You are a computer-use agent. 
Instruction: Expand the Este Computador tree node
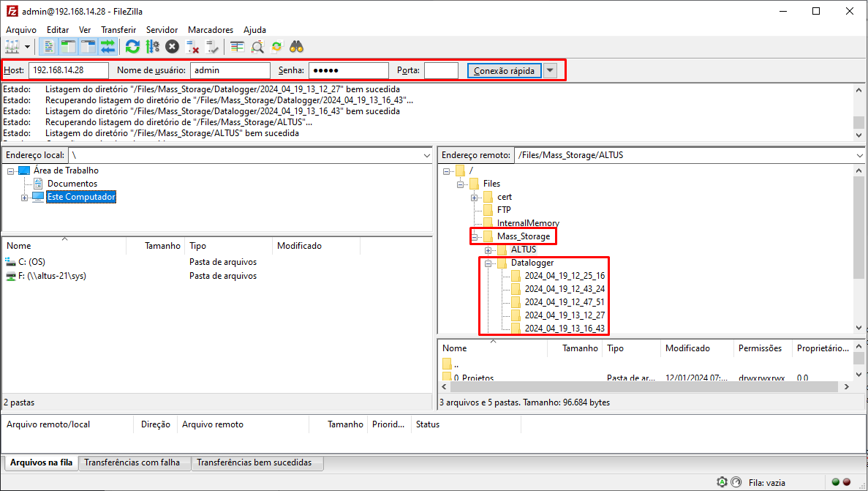[25, 198]
